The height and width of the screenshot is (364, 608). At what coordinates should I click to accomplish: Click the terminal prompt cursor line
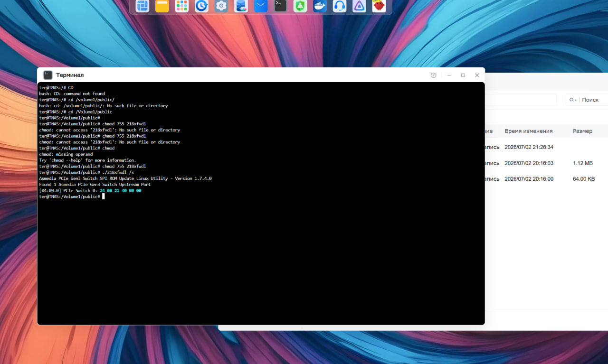[72, 196]
